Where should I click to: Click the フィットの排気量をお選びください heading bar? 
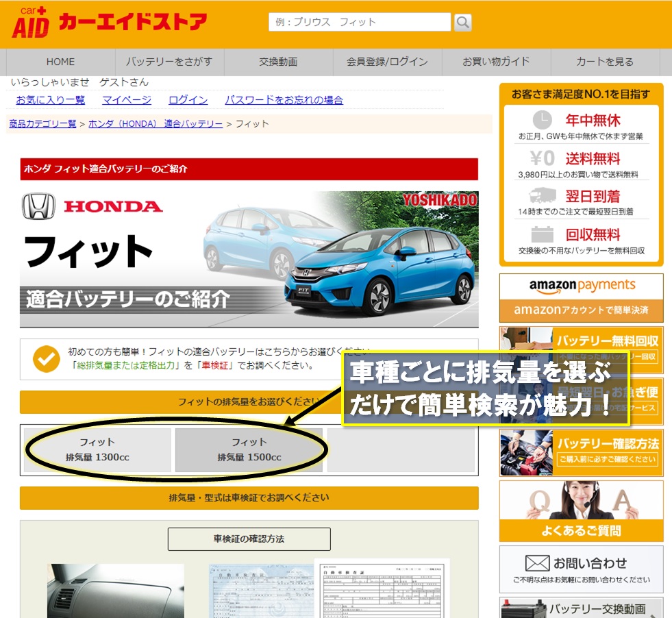(x=249, y=401)
